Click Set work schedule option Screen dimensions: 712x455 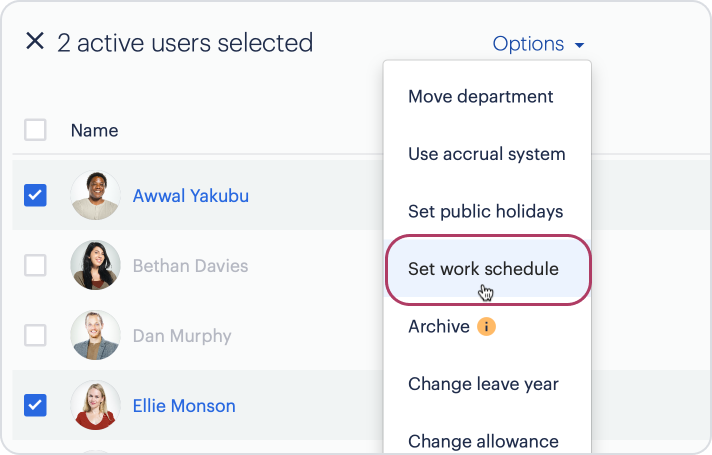483,269
